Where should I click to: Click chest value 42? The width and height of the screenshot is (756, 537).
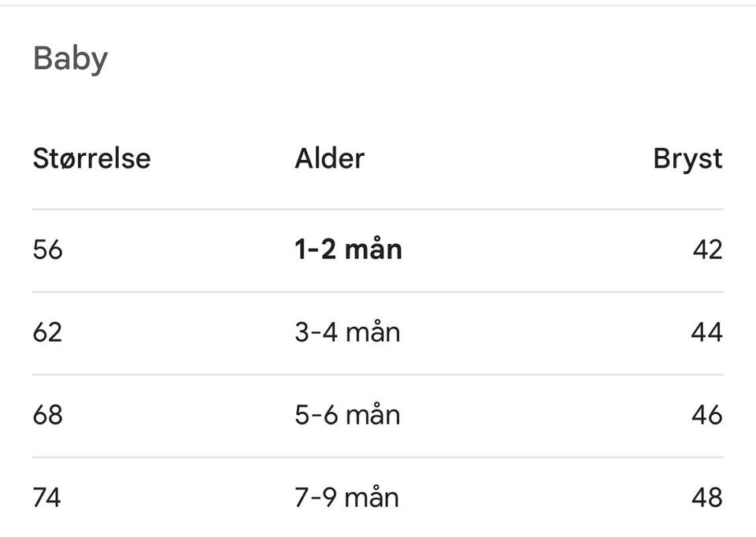point(708,250)
